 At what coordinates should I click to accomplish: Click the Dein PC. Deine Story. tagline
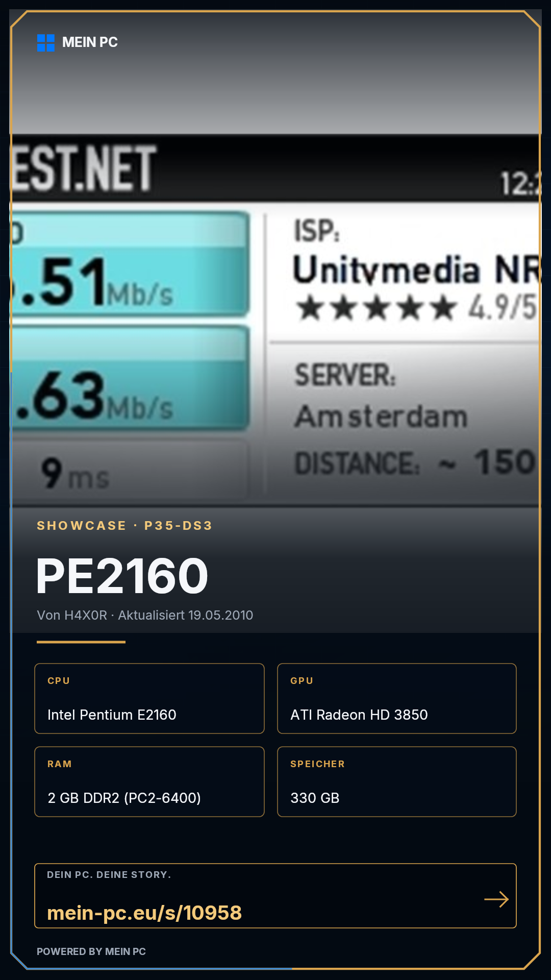(x=109, y=875)
